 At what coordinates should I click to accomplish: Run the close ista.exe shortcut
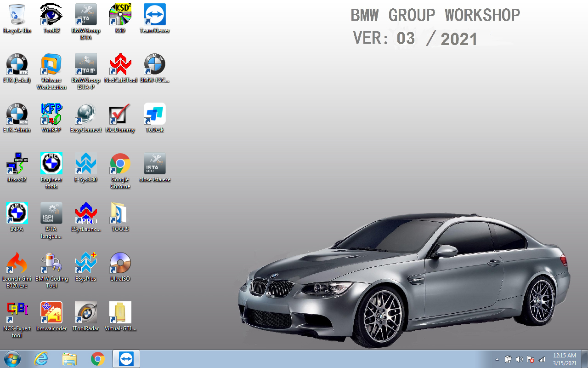tap(155, 167)
